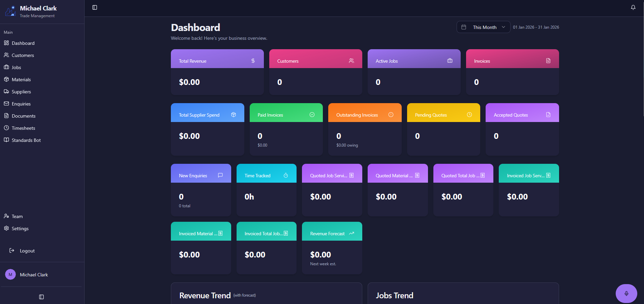Toggle the sidebar using top header button
Viewport: 644px width, 304px height.
95,7
